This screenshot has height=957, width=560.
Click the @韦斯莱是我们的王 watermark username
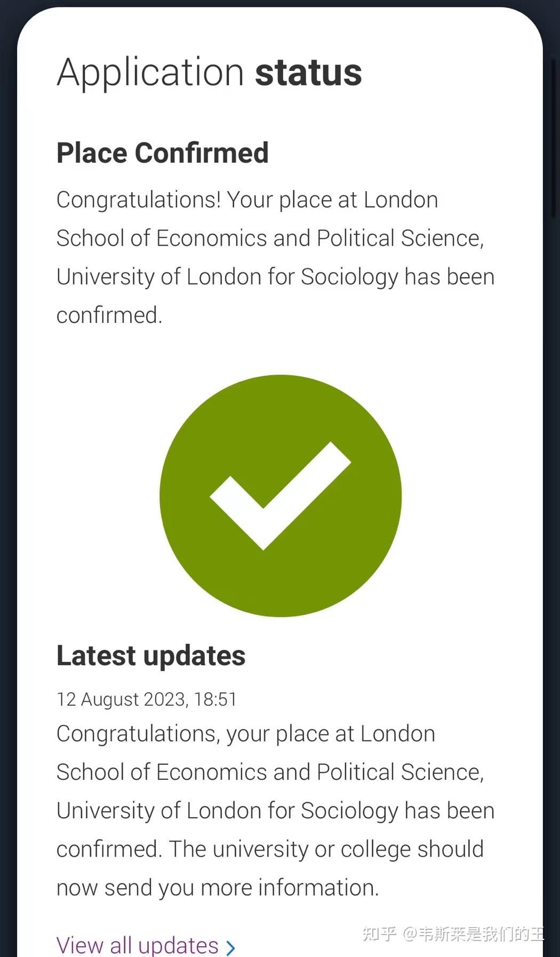[474, 934]
